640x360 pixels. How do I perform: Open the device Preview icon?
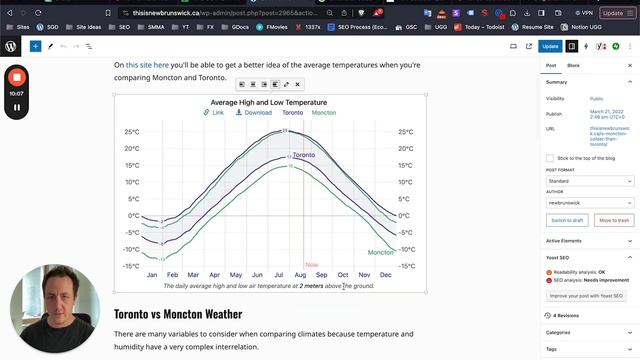click(513, 47)
